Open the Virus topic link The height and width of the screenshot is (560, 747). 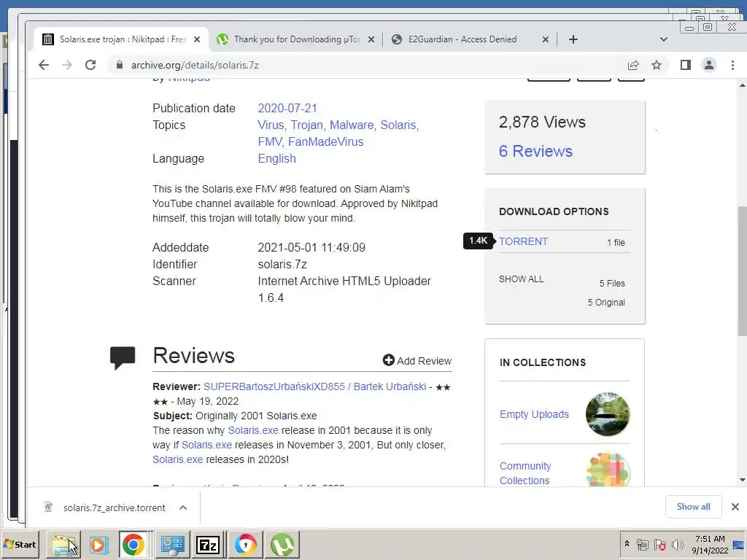coord(271,125)
